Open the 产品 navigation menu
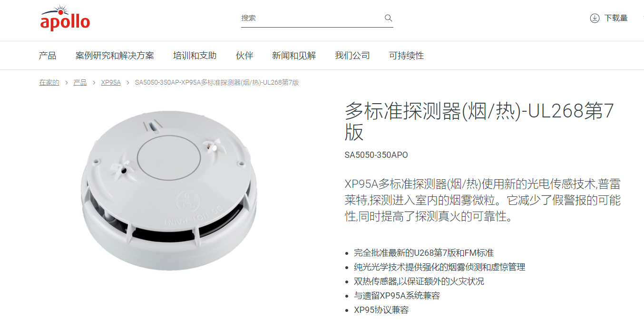 click(x=48, y=56)
